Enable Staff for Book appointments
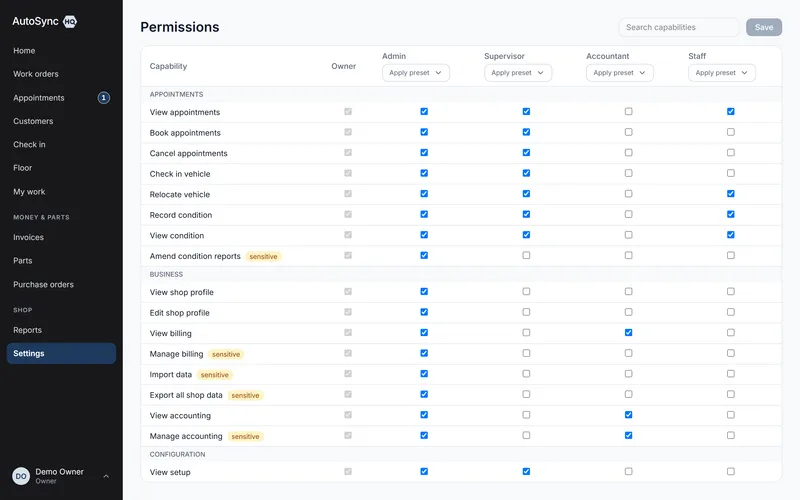The image size is (800, 500). [x=731, y=132]
